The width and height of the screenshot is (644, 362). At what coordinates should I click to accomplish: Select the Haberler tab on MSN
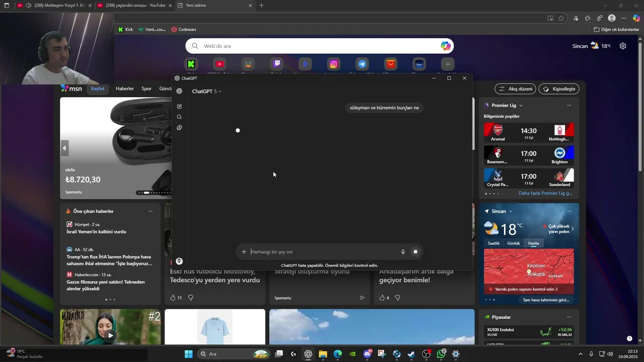coord(125,88)
